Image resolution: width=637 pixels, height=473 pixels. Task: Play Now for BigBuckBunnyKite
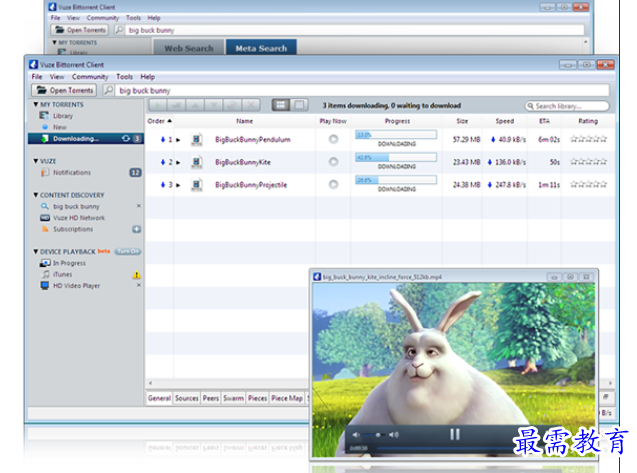click(334, 162)
